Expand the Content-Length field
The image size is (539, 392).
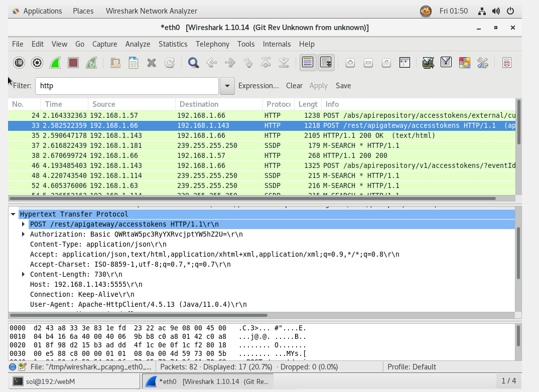click(23, 274)
